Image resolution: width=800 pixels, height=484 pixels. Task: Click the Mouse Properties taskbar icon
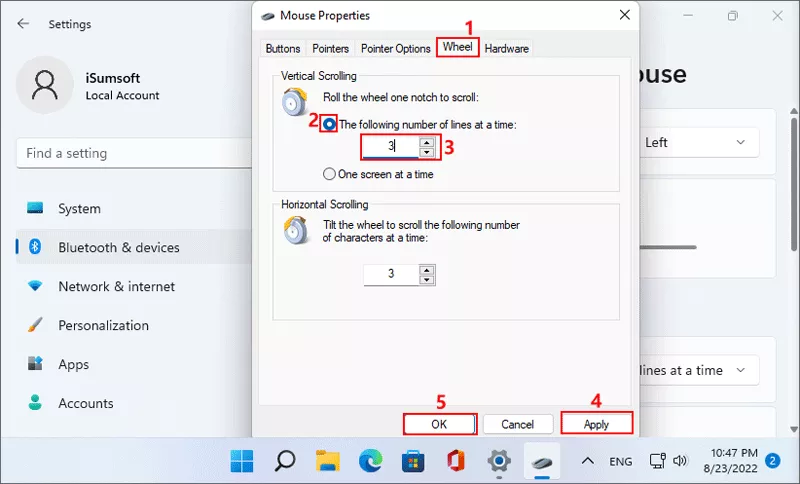pyautogui.click(x=542, y=462)
